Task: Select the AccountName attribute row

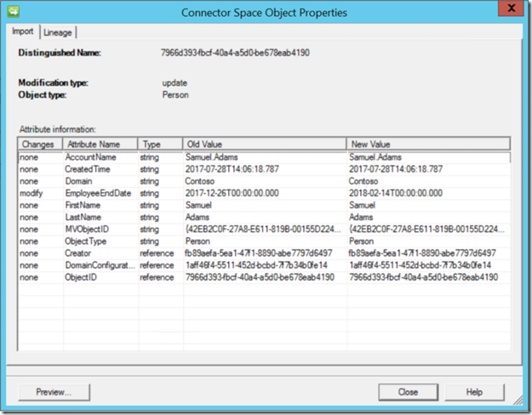Action: coord(265,157)
